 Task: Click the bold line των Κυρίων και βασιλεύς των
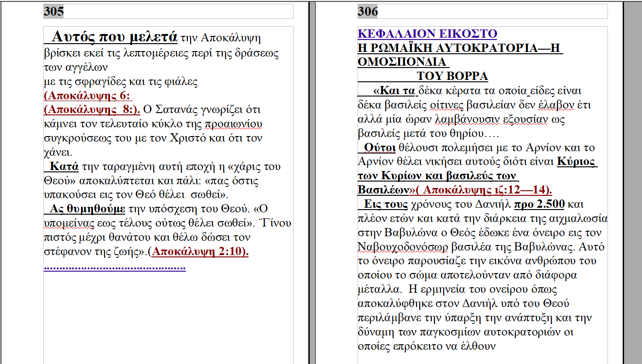coord(437,176)
